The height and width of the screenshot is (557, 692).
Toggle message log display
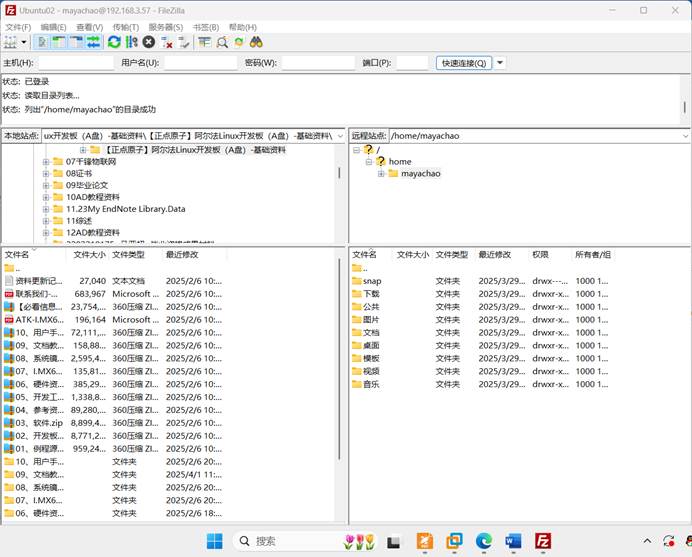pos(41,42)
